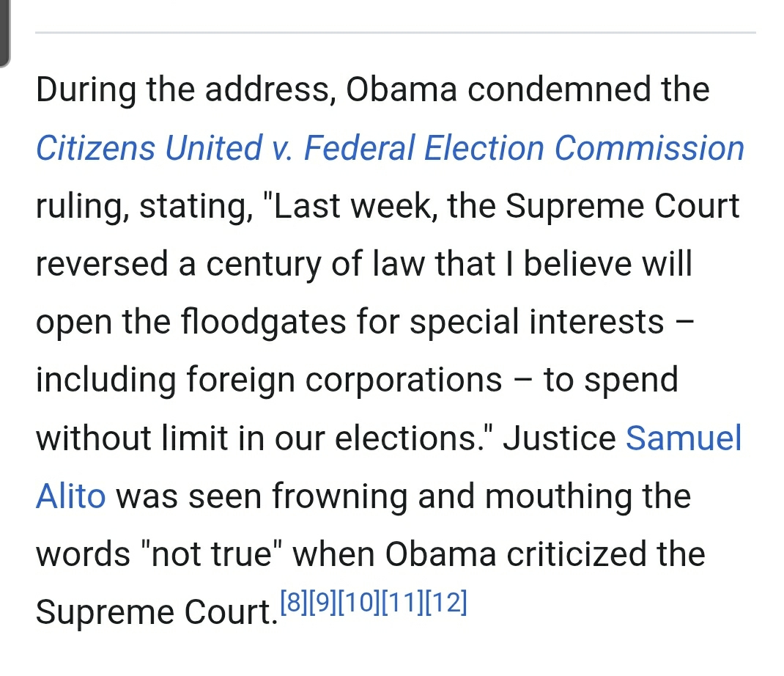View source reference [11]
The image size is (784, 676).
[x=400, y=603]
